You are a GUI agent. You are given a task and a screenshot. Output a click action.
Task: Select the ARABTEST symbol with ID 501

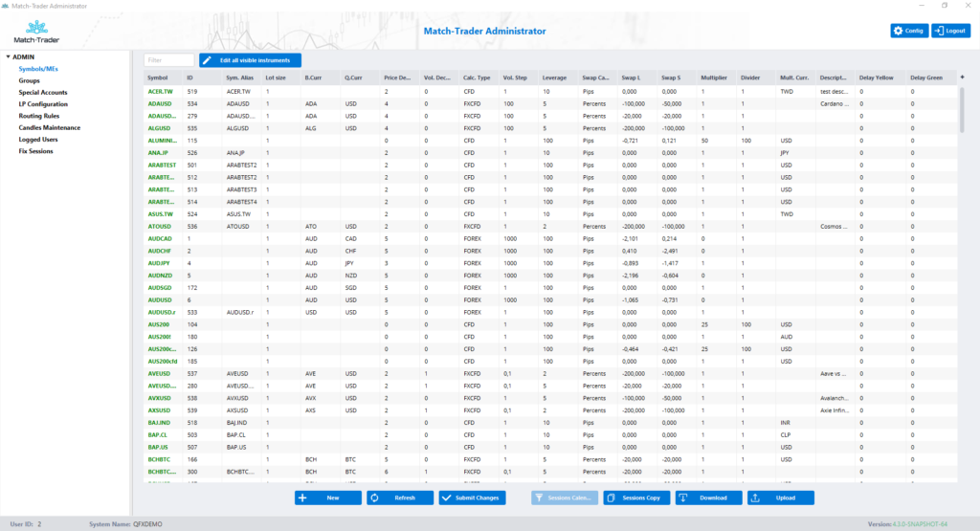(x=162, y=165)
